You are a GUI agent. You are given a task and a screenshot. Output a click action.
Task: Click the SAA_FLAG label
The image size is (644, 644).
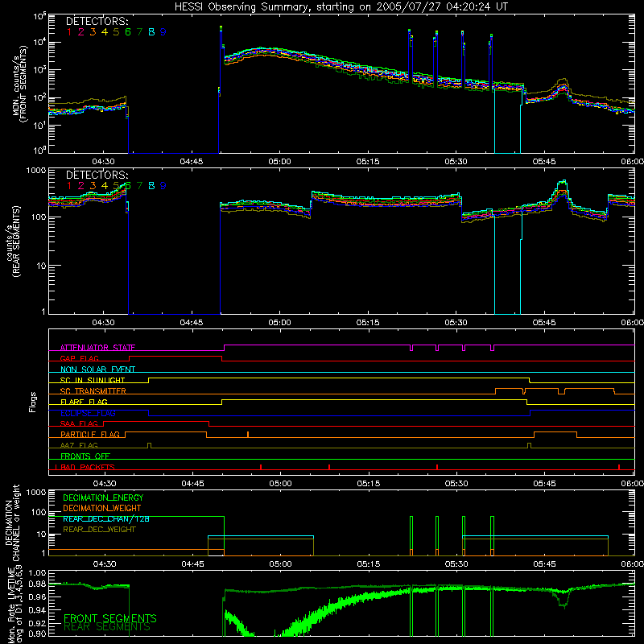79,424
